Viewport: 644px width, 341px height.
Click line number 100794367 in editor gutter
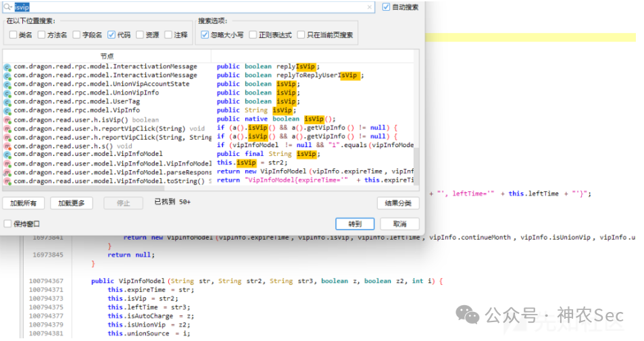coord(46,281)
